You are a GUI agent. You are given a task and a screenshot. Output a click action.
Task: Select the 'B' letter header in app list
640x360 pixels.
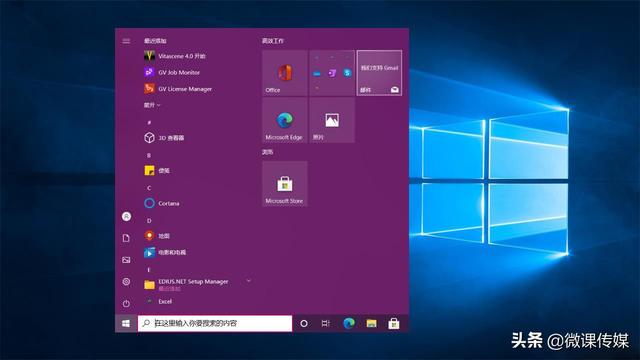click(x=149, y=155)
